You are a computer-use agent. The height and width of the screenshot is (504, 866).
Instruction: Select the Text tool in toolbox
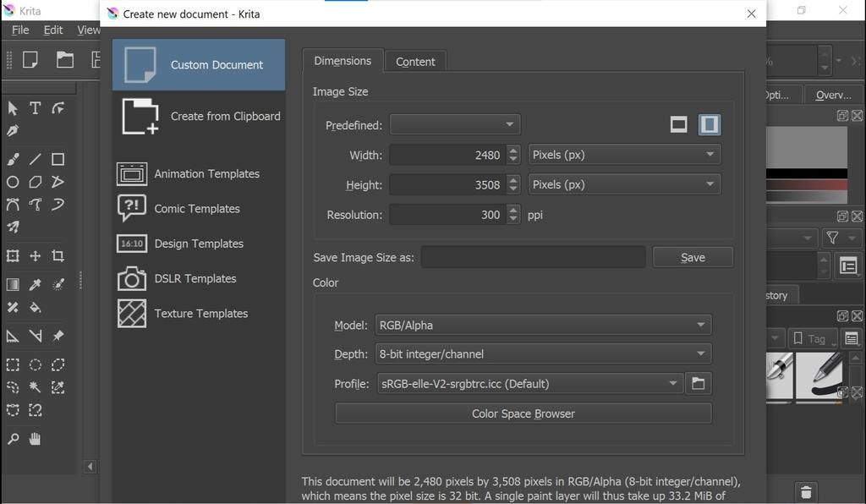coord(35,108)
